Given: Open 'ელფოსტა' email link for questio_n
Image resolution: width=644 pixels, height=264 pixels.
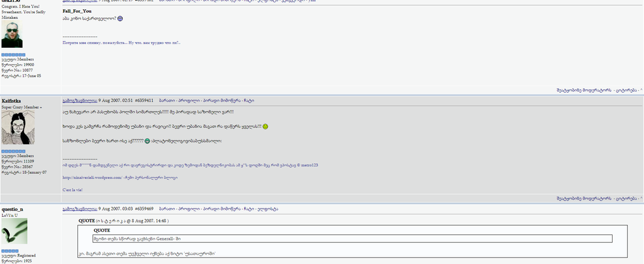Looking at the screenshot, I should 268,209.
